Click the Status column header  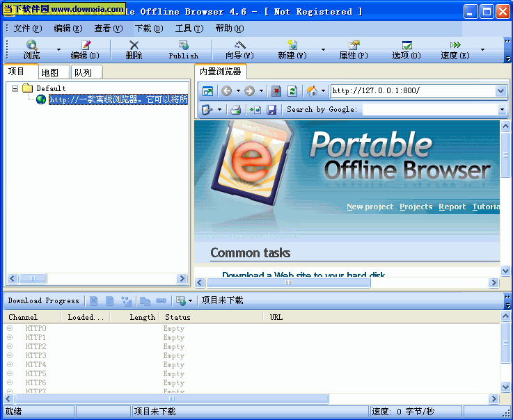(x=211, y=317)
